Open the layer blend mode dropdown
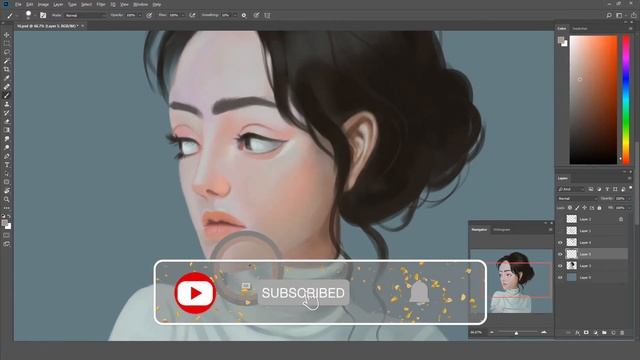Viewport: 640px width, 360px height. (577, 198)
